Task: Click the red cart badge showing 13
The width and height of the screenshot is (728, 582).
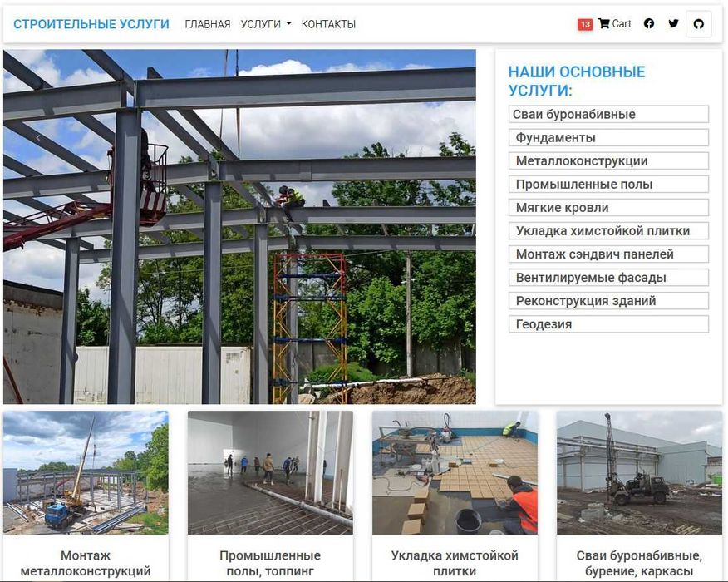Action: 584,24
